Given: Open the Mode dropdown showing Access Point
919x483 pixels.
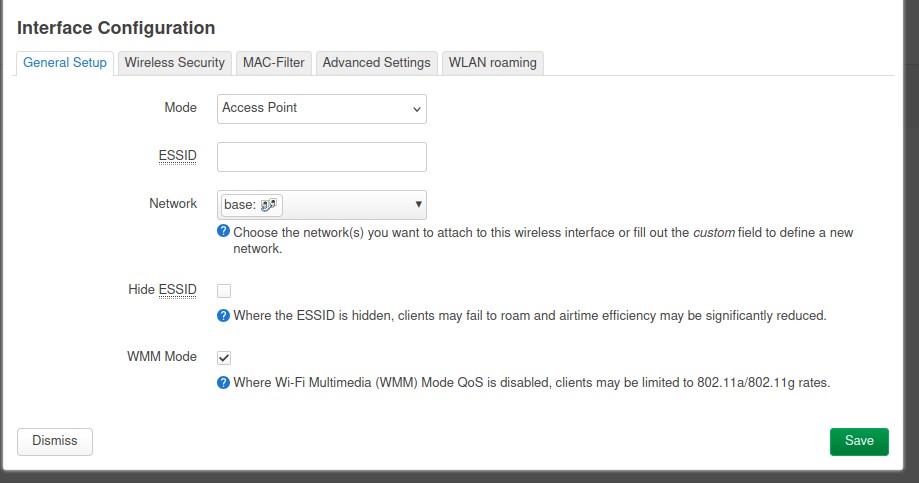Looking at the screenshot, I should (322, 109).
